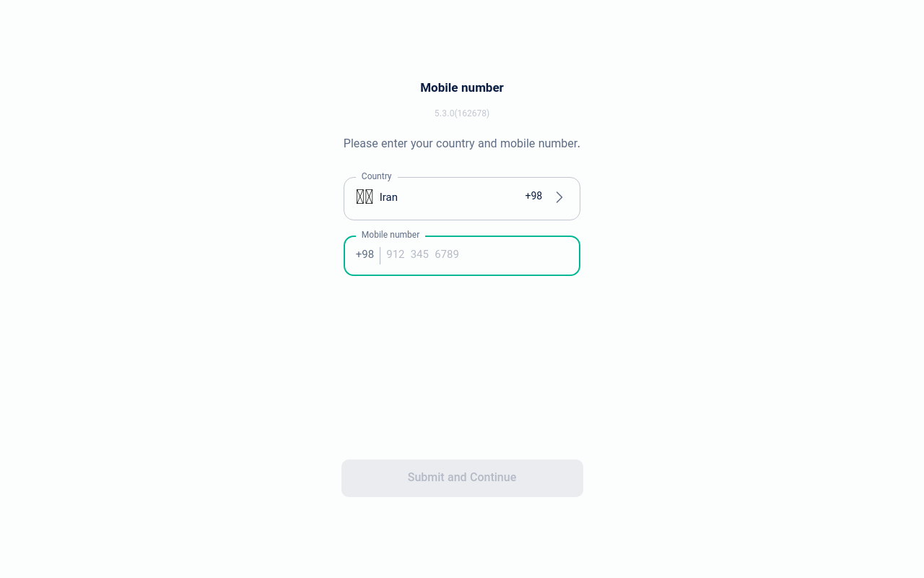Click the +98 prefix in the mobile field

(x=365, y=254)
